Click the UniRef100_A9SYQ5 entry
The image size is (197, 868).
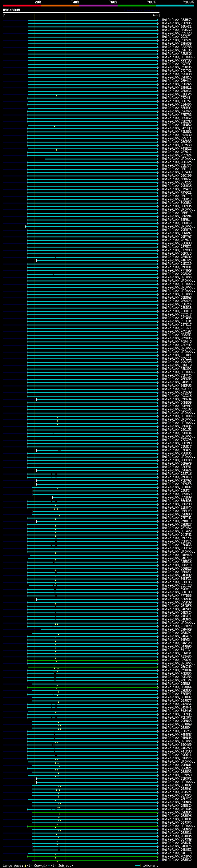coord(176,60)
